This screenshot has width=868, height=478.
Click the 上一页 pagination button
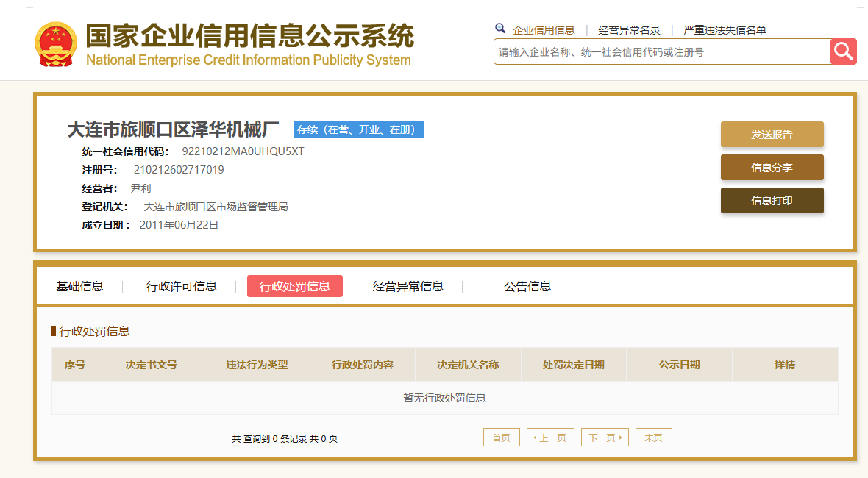[550, 437]
